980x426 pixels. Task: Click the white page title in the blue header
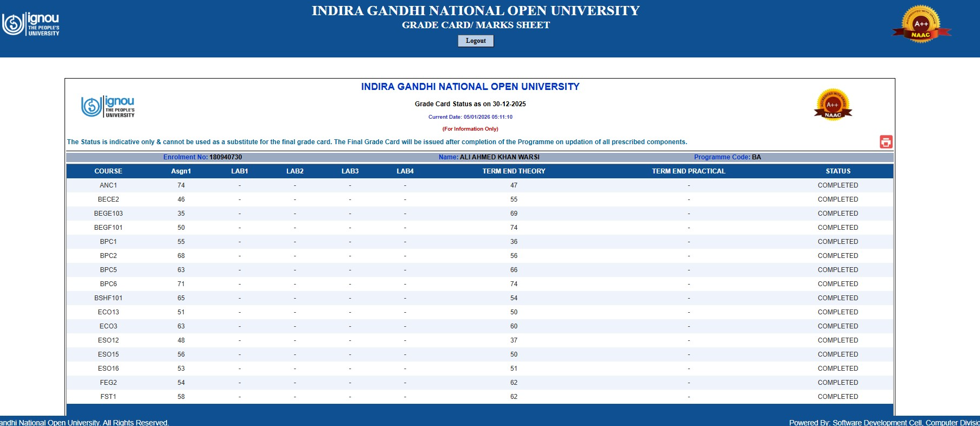coord(476,11)
